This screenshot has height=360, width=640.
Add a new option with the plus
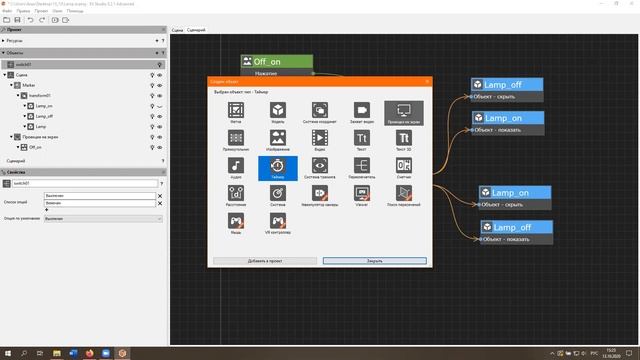click(47, 210)
